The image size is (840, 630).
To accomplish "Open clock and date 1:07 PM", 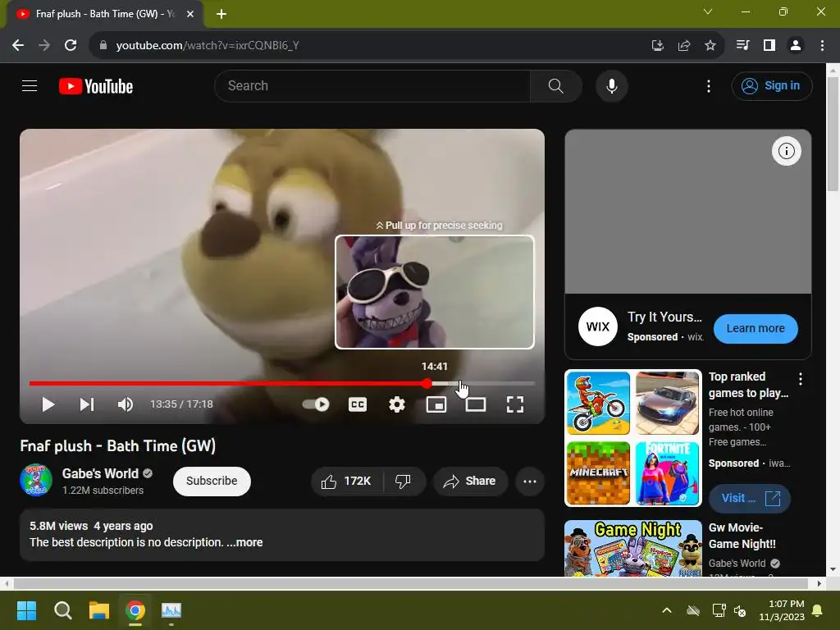I will pos(782,610).
